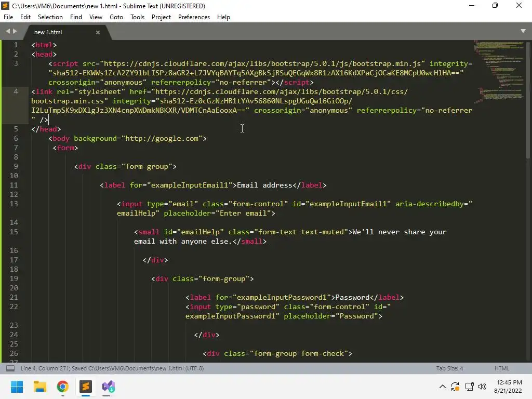The height and width of the screenshot is (399, 532).
Task: Open File Explorer from taskbar
Action: pos(39,387)
